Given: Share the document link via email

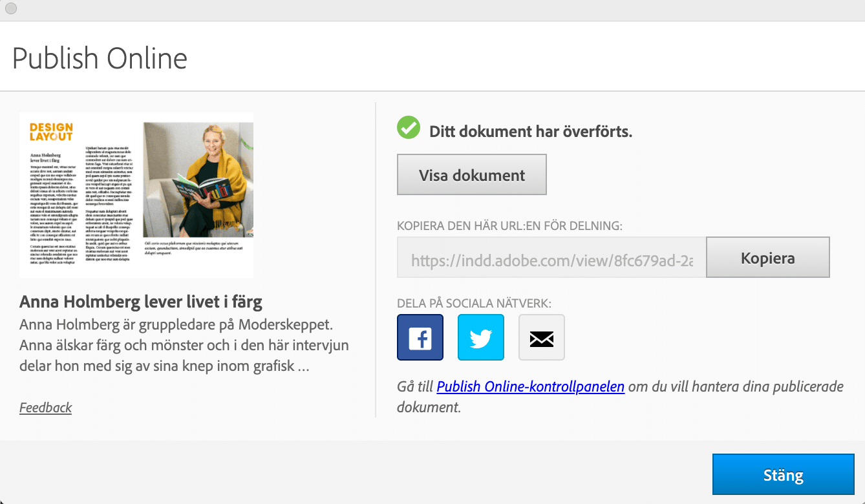Looking at the screenshot, I should coord(541,337).
